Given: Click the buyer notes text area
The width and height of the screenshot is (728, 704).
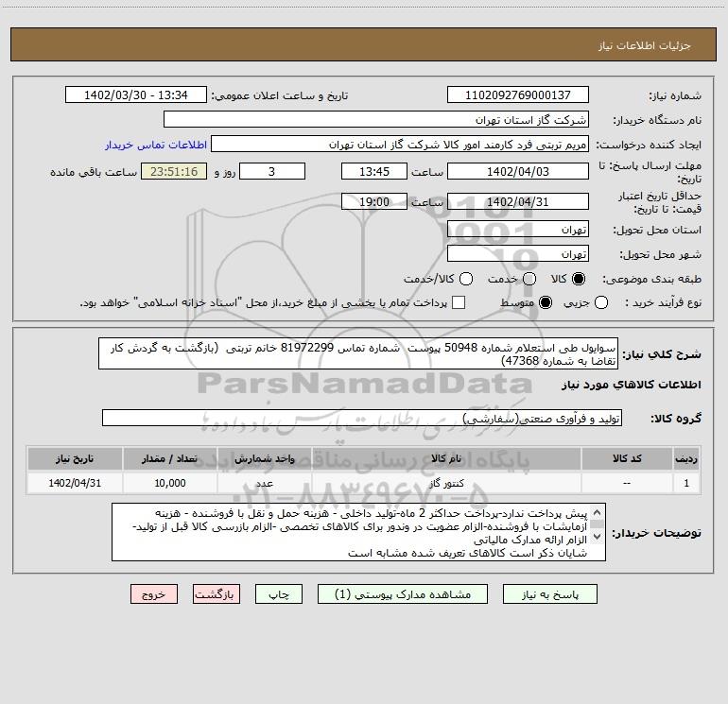Looking at the screenshot, I should (358, 532).
